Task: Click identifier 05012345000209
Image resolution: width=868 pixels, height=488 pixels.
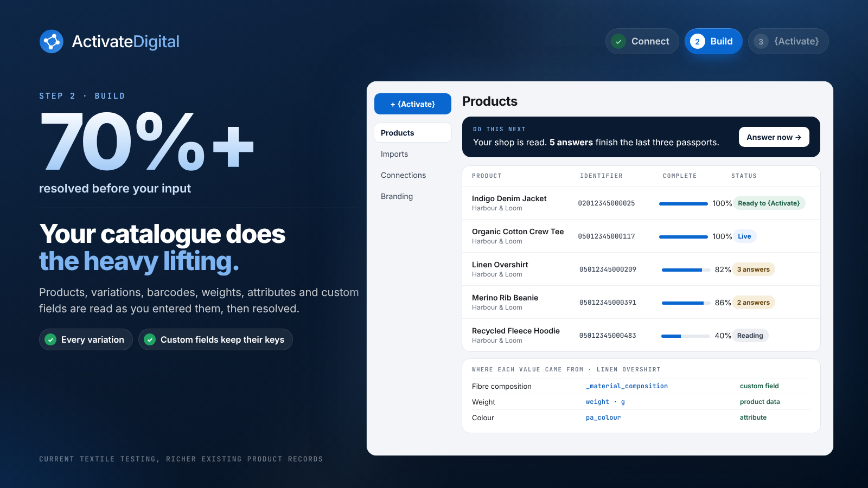Action: tap(608, 269)
